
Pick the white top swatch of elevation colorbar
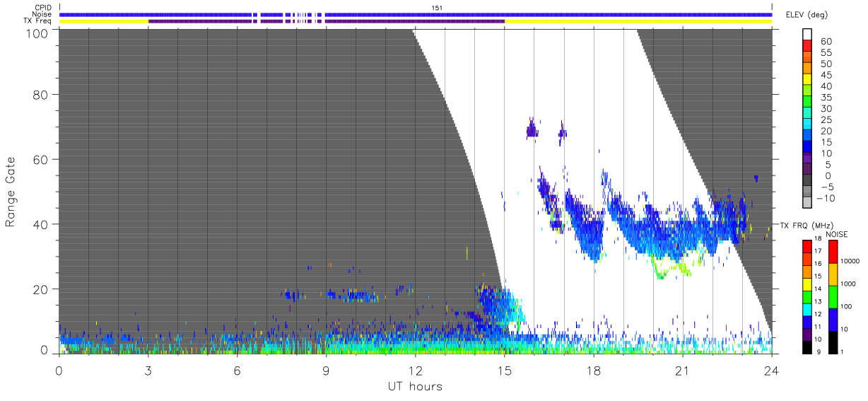pyautogui.click(x=807, y=35)
